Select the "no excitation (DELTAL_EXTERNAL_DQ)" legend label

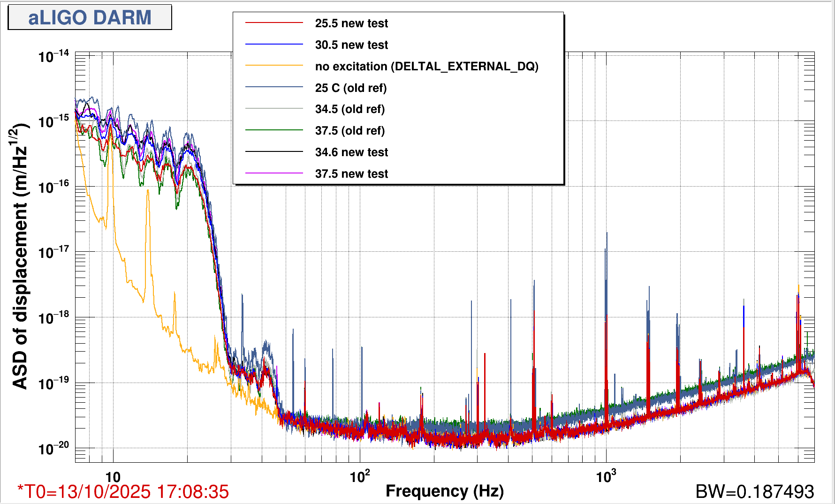(426, 67)
